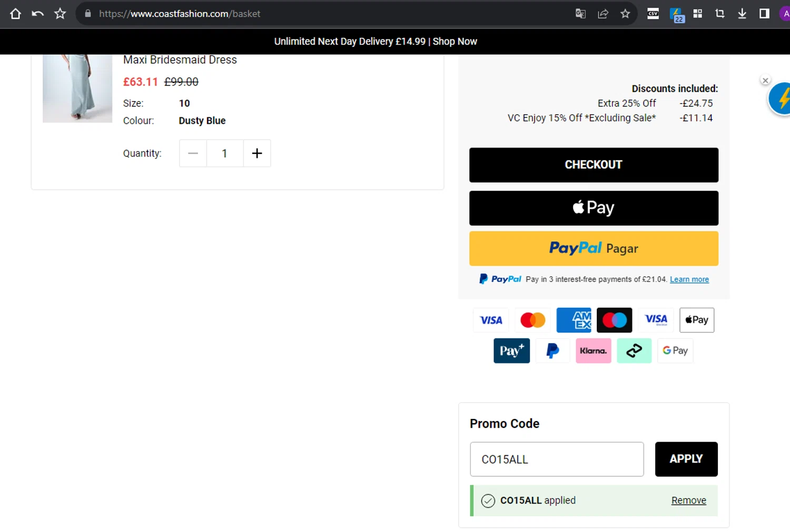This screenshot has width=790, height=532.
Task: Click the black CHECKOUT button
Action: click(594, 165)
